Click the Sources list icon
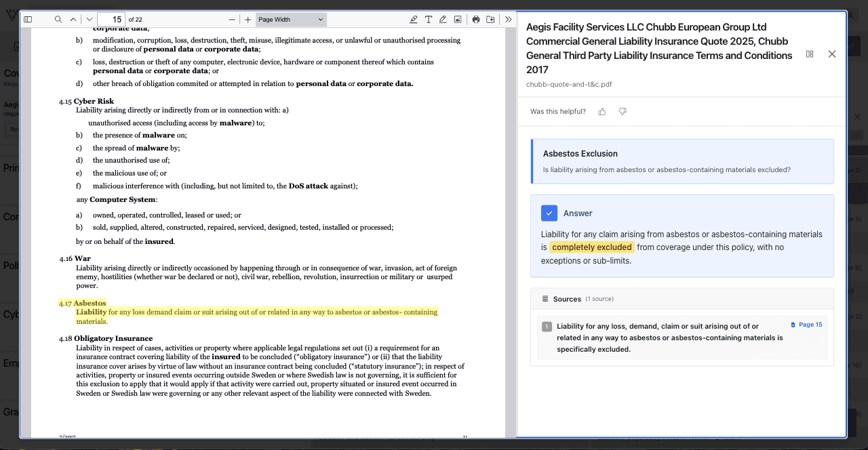 pyautogui.click(x=545, y=299)
